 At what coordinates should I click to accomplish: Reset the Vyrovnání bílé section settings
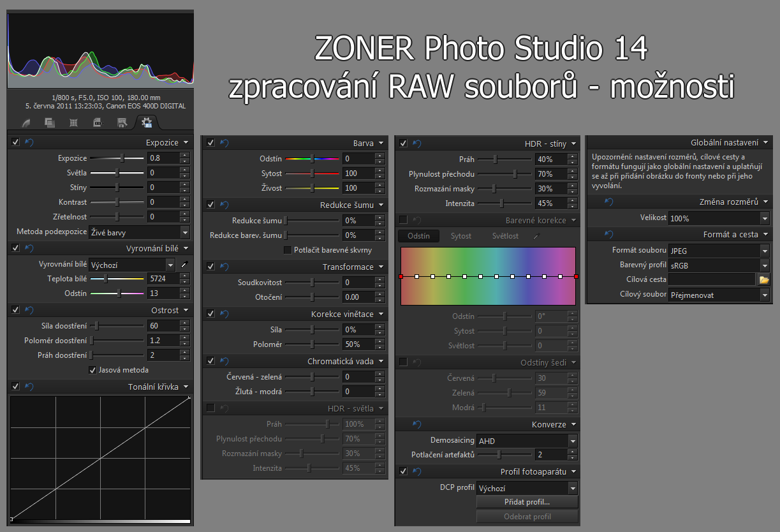(x=29, y=248)
